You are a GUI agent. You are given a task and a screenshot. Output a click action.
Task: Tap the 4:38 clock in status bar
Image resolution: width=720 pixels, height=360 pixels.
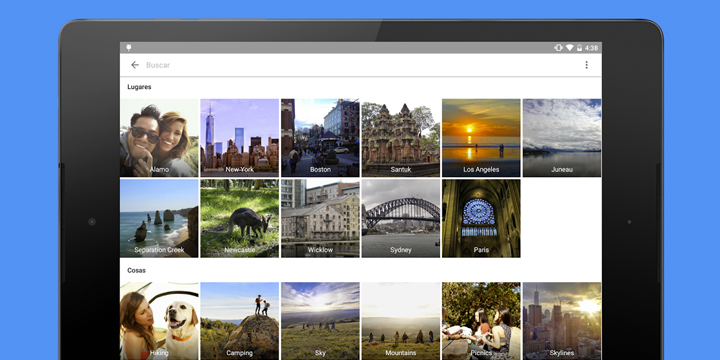591,48
